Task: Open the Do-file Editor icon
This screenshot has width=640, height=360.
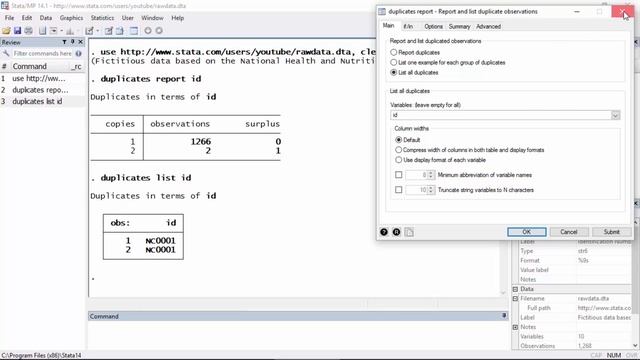Action: click(89, 31)
